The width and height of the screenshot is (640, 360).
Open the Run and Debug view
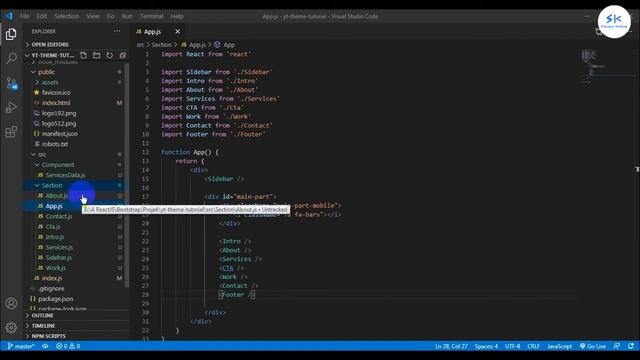pyautogui.click(x=11, y=107)
